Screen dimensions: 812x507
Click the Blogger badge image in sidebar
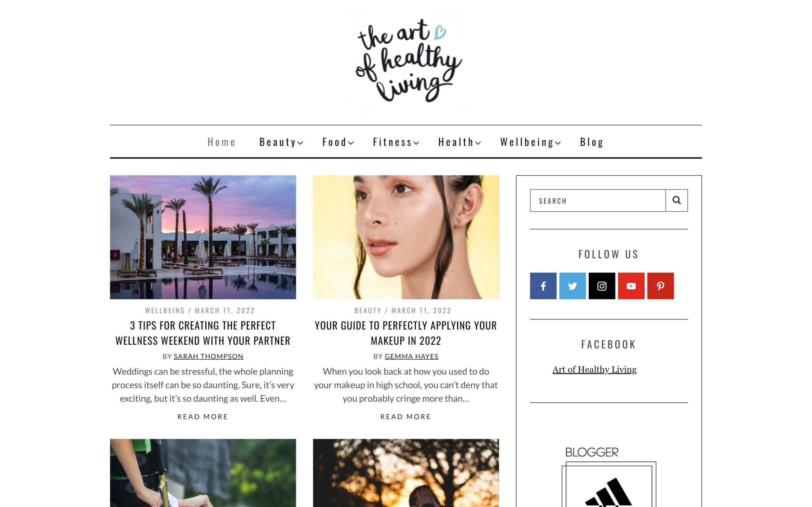(609, 476)
